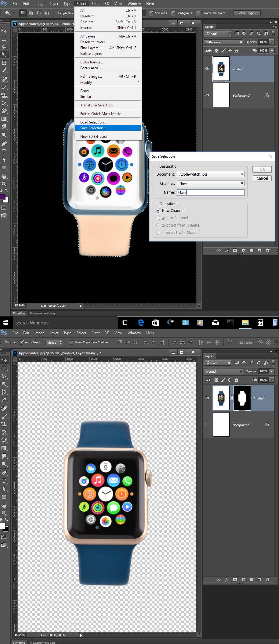
Task: Expand the Modify submenu arrow
Action: tap(138, 82)
